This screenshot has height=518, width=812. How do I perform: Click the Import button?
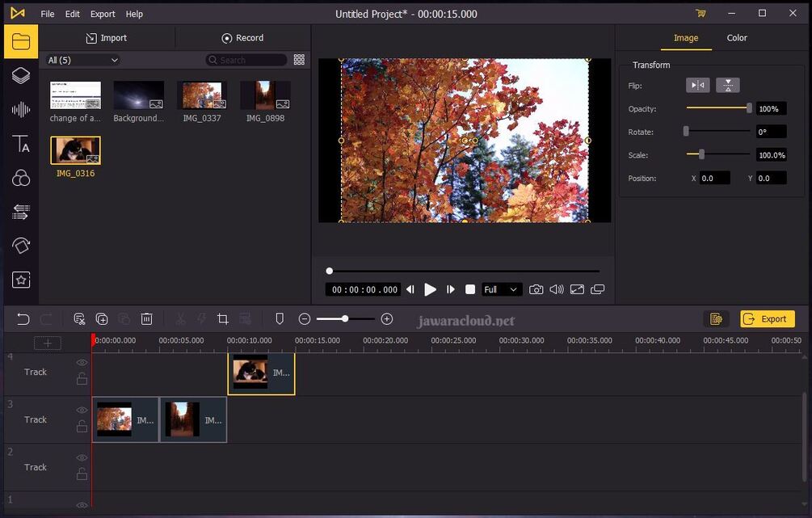[106, 38]
